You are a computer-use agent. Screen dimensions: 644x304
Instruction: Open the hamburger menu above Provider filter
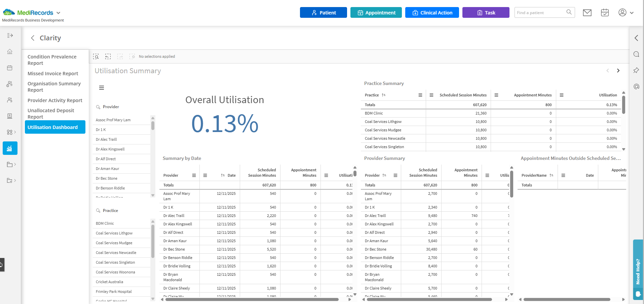click(102, 88)
